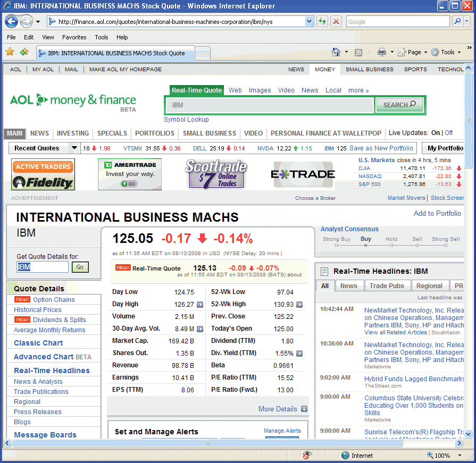
Task: Turn Live Updates Off
Action: click(x=449, y=133)
